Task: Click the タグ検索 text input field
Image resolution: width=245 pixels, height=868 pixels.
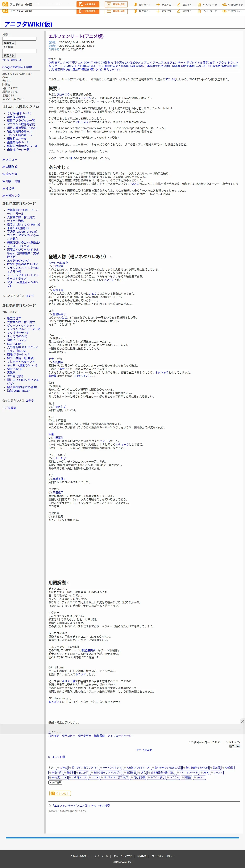Action: click(x=19, y=51)
